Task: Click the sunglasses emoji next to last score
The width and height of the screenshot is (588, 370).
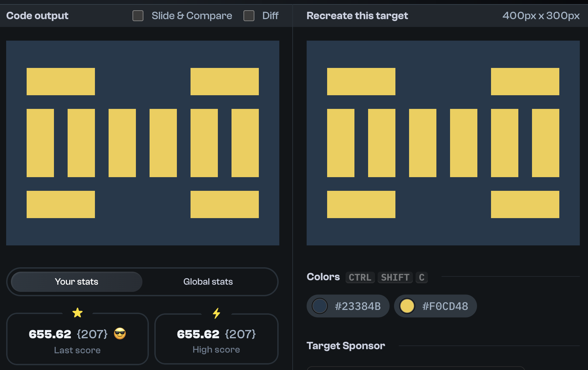Action: pyautogui.click(x=120, y=334)
